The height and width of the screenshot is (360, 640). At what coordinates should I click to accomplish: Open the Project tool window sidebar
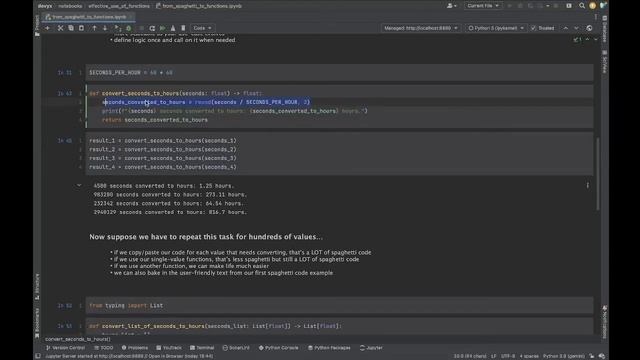37,25
